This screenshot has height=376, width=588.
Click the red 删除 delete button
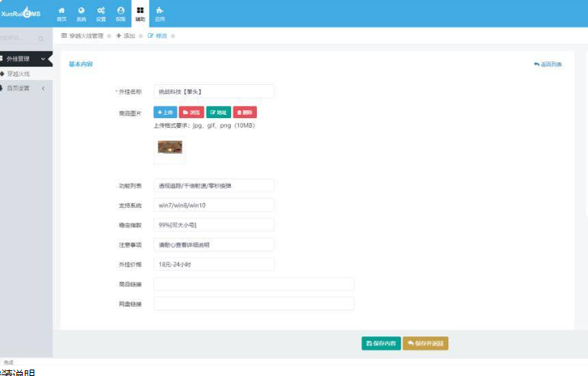pyautogui.click(x=245, y=112)
